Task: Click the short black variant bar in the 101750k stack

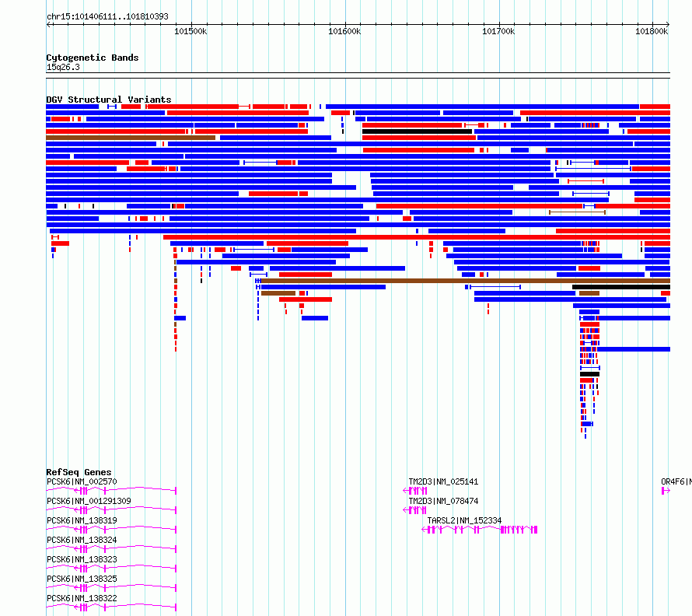Action: 589,374
